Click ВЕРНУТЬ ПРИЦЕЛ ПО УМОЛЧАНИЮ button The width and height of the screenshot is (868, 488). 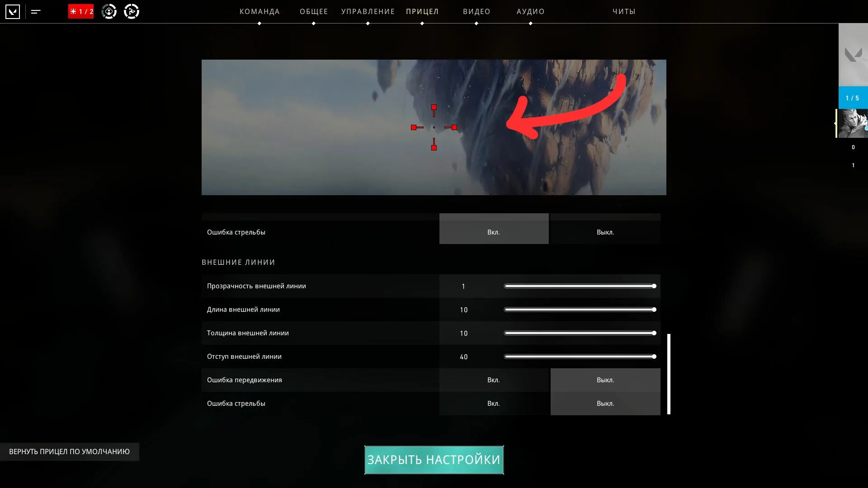tap(69, 451)
